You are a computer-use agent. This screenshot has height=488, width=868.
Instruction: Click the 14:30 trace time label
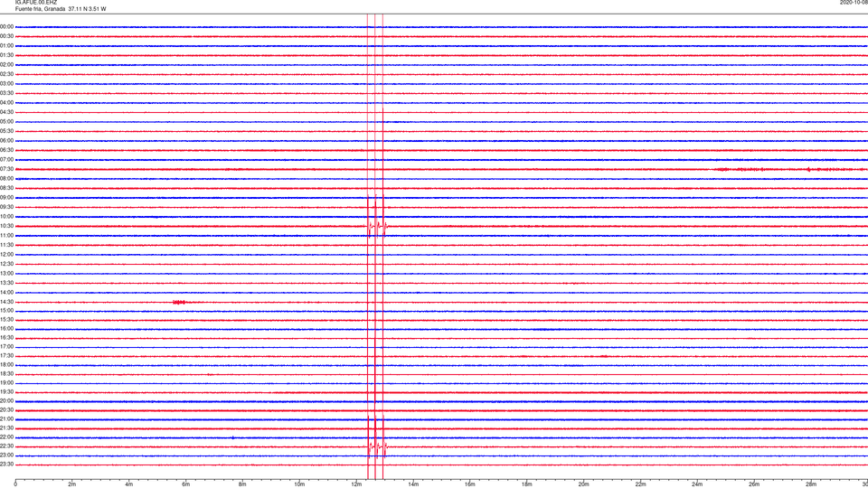[6, 302]
